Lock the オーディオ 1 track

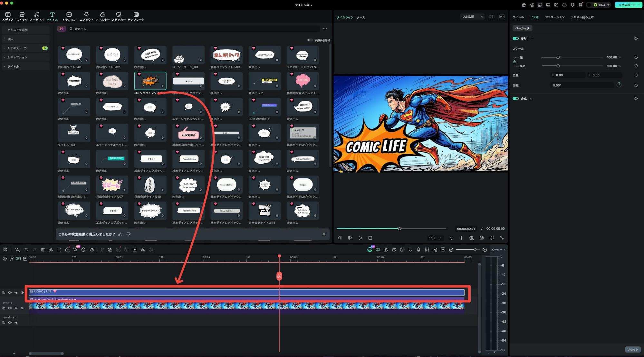coord(4,322)
